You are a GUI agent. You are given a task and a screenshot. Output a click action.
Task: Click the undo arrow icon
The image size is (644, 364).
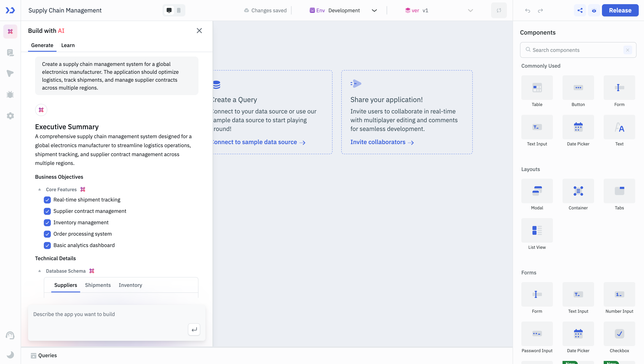527,11
